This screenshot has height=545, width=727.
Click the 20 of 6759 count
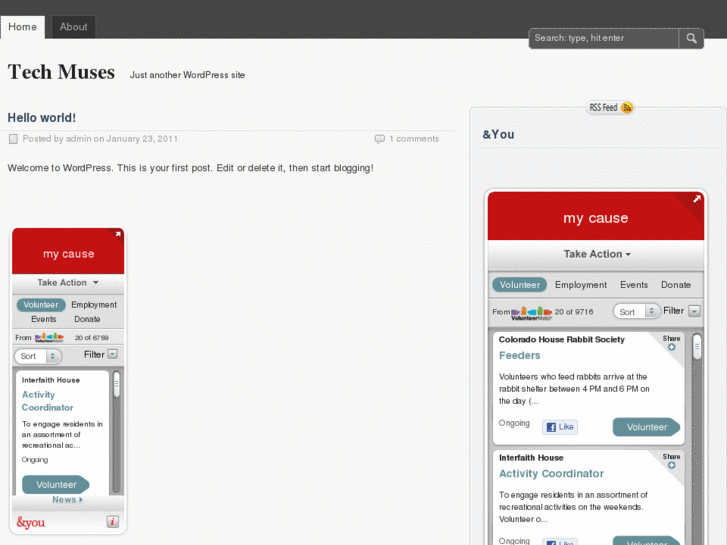coord(91,338)
